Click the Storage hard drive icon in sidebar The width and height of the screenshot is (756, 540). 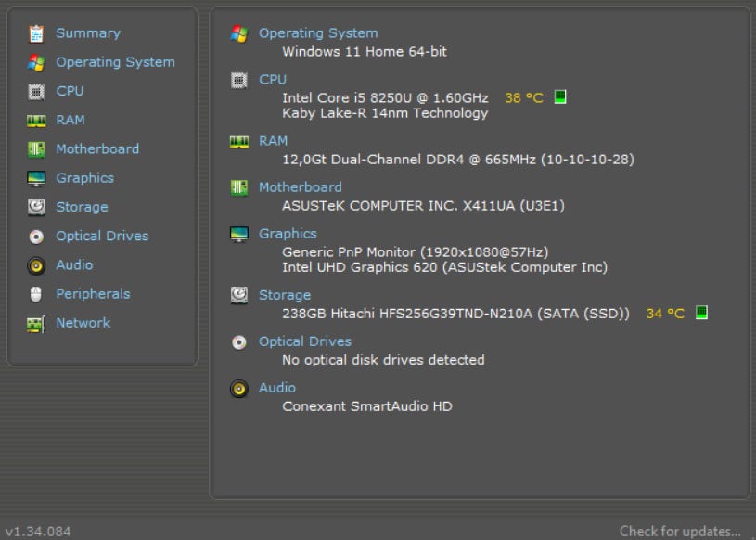click(x=36, y=207)
